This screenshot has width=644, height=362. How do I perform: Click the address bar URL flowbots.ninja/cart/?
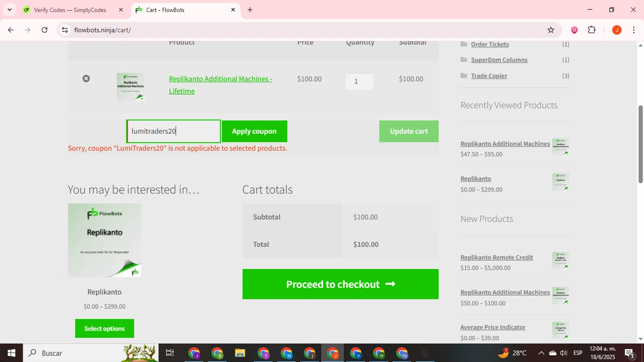pyautogui.click(x=103, y=30)
